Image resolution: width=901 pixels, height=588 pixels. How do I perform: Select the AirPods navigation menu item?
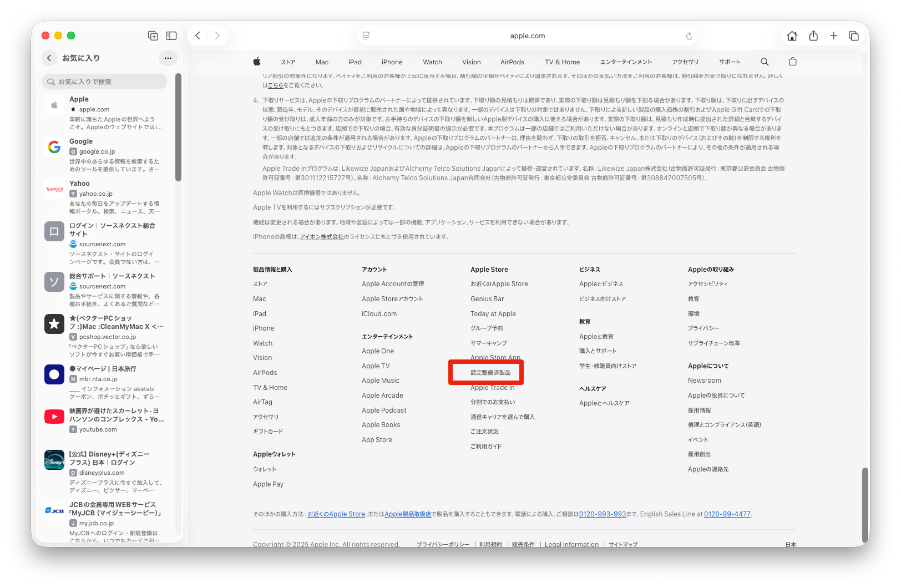pyautogui.click(x=512, y=62)
